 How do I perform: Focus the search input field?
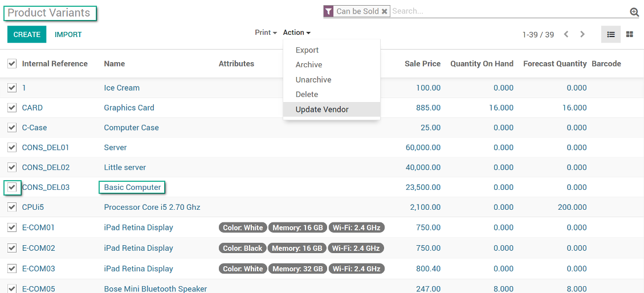click(x=507, y=11)
